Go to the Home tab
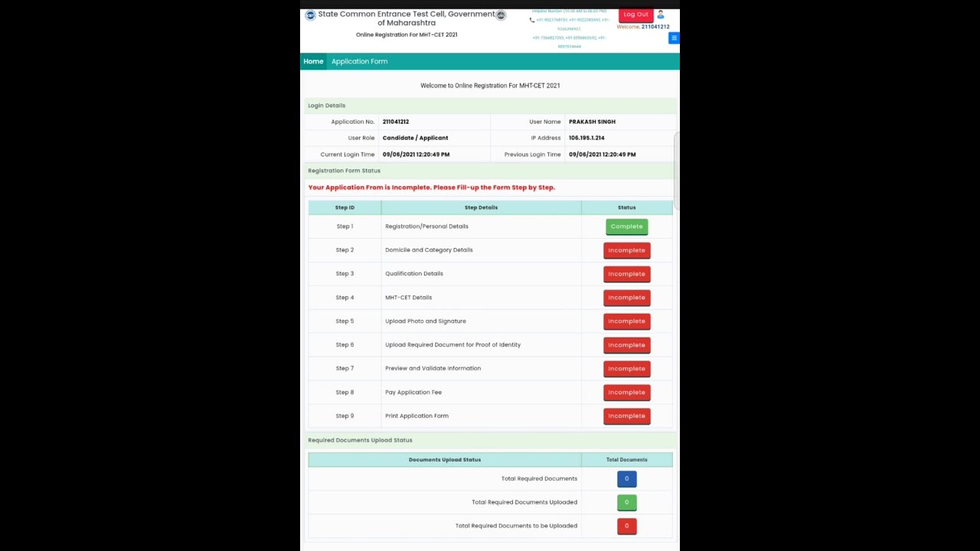 [x=313, y=61]
